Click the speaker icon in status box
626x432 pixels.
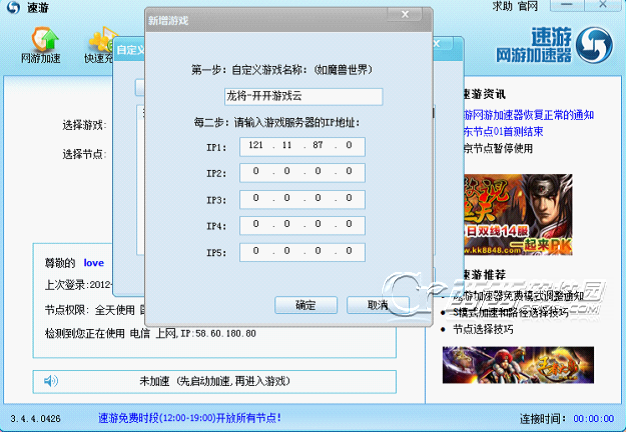51,381
